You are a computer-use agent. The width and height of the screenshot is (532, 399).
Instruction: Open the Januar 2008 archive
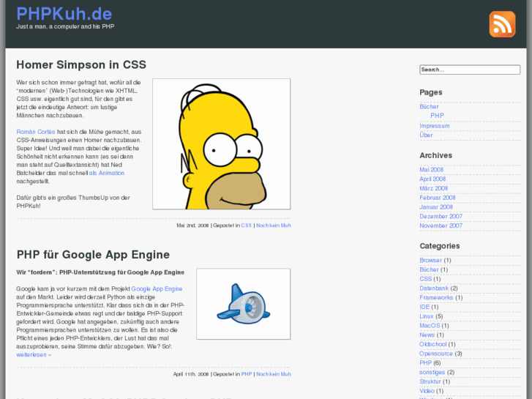coord(436,206)
